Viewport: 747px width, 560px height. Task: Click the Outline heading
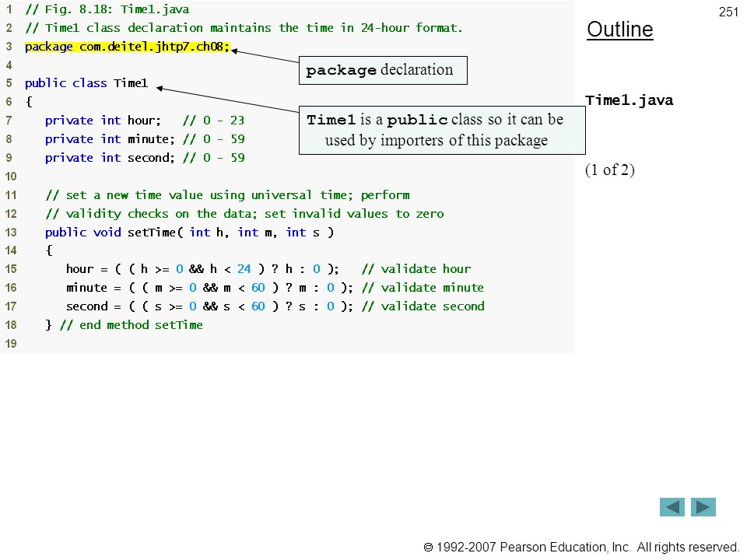coord(620,30)
